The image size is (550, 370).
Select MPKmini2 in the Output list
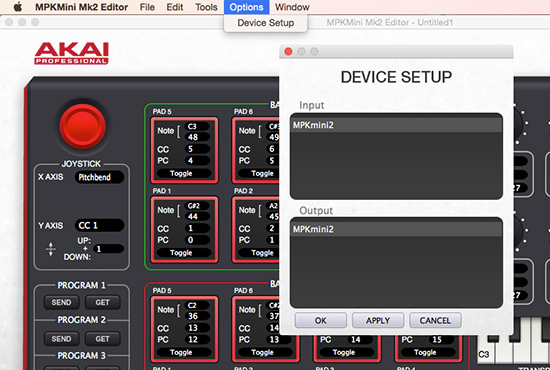pyautogui.click(x=396, y=229)
